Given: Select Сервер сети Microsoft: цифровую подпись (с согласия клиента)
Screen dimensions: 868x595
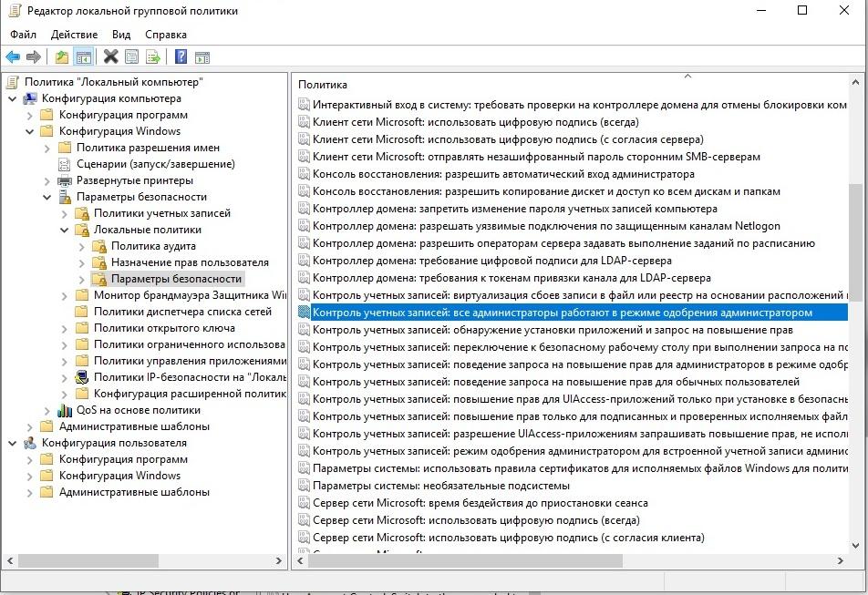Looking at the screenshot, I should (x=508, y=538).
